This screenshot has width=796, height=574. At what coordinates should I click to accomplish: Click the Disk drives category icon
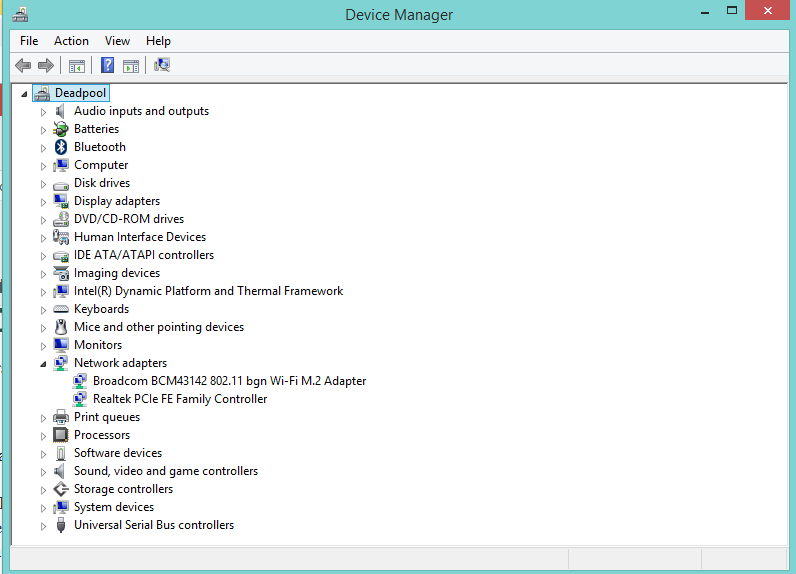(x=61, y=186)
